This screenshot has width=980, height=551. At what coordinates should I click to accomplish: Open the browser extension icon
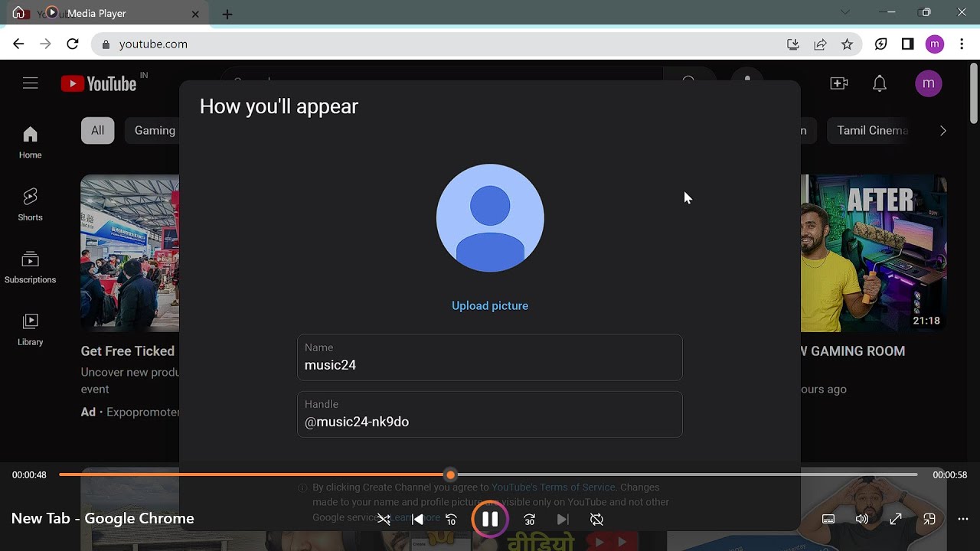(x=881, y=44)
